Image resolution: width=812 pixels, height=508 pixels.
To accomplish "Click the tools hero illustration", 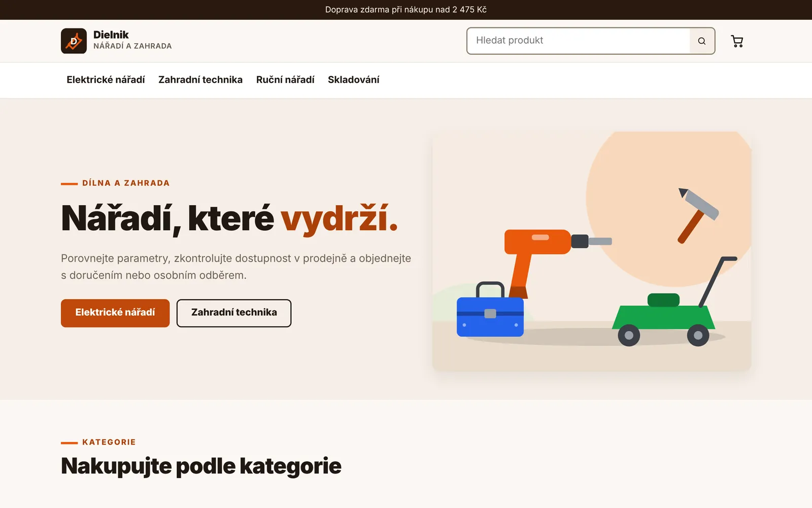I will point(592,251).
